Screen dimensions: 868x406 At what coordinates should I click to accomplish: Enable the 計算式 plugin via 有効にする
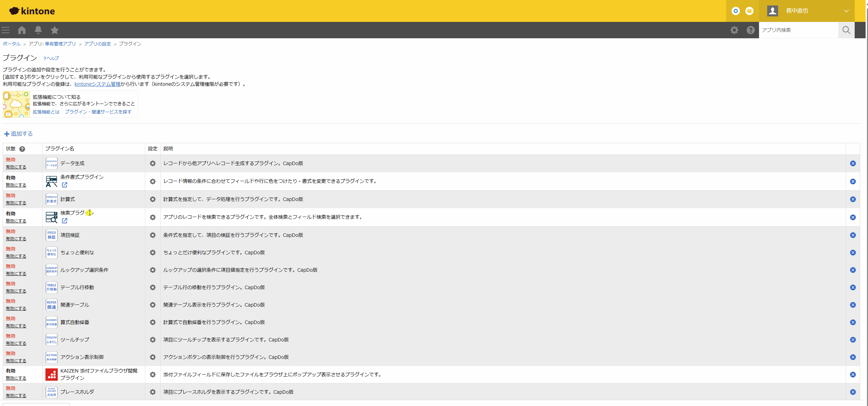(x=16, y=203)
